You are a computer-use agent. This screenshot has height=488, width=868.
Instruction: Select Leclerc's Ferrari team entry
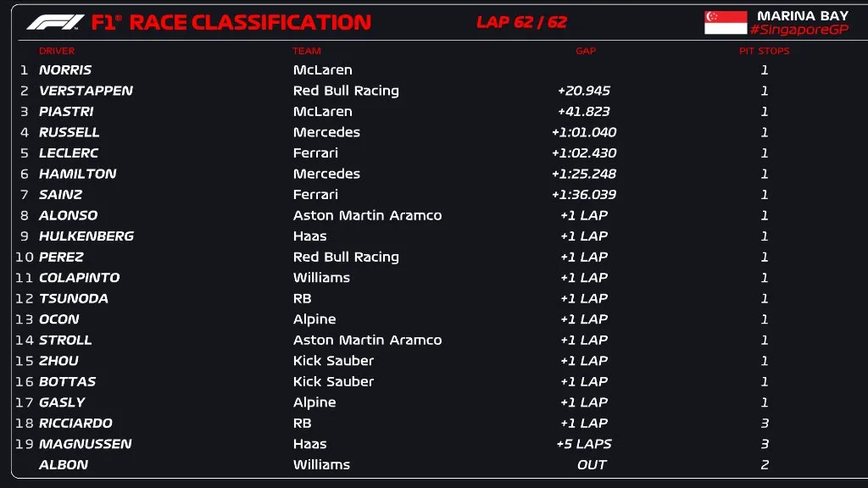315,153
